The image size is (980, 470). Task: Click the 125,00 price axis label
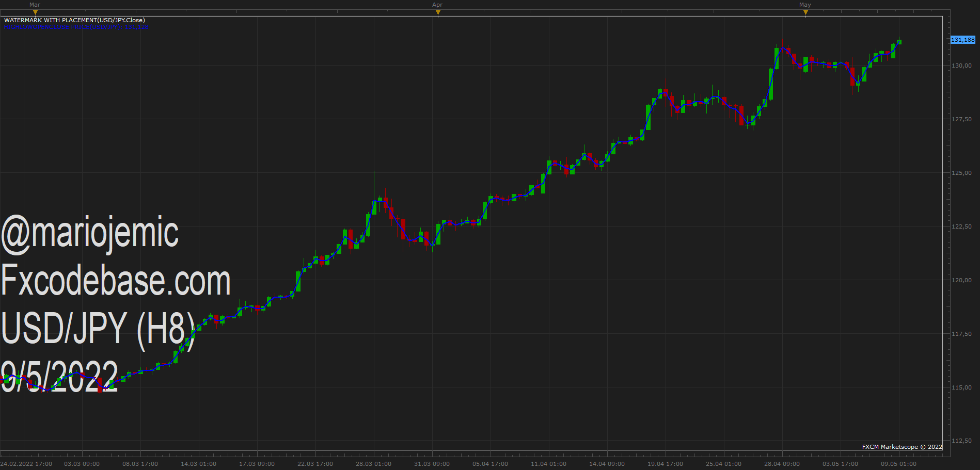961,173
